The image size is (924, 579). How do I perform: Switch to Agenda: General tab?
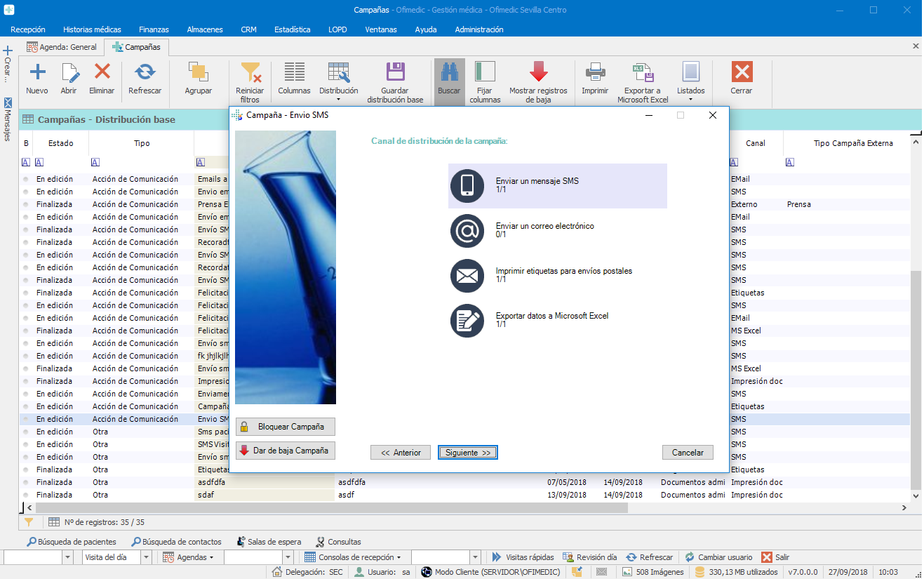62,47
